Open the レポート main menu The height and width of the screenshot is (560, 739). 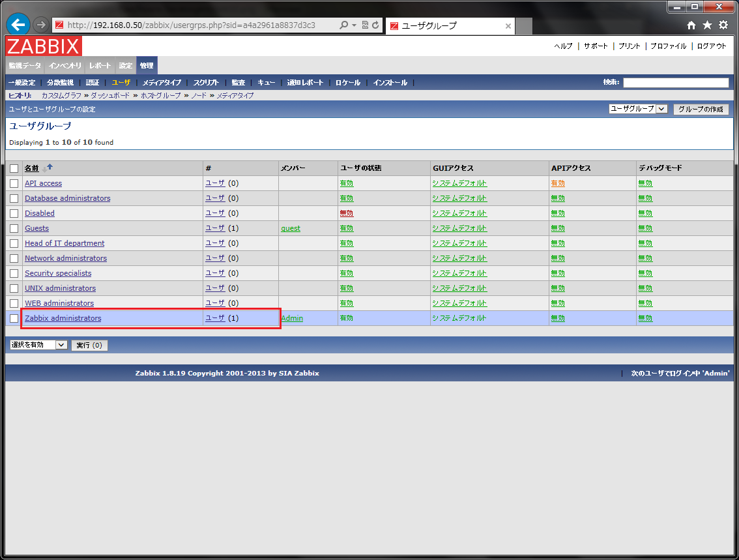100,66
